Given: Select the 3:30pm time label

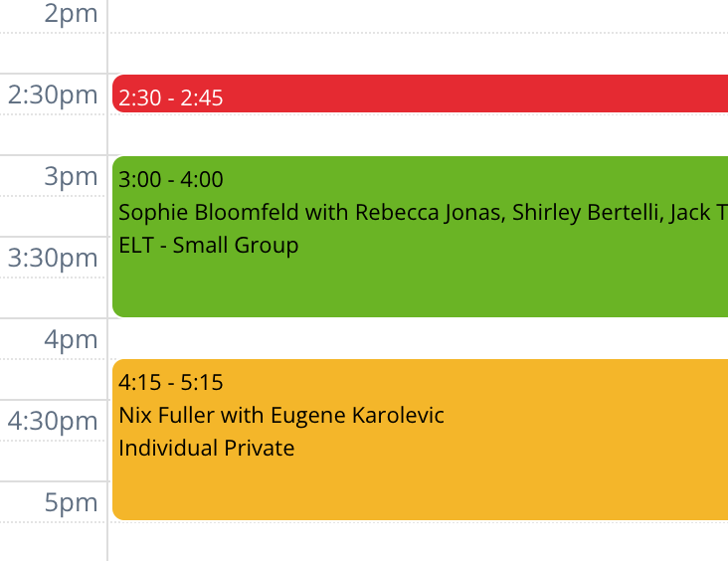Looking at the screenshot, I should pos(53,259).
